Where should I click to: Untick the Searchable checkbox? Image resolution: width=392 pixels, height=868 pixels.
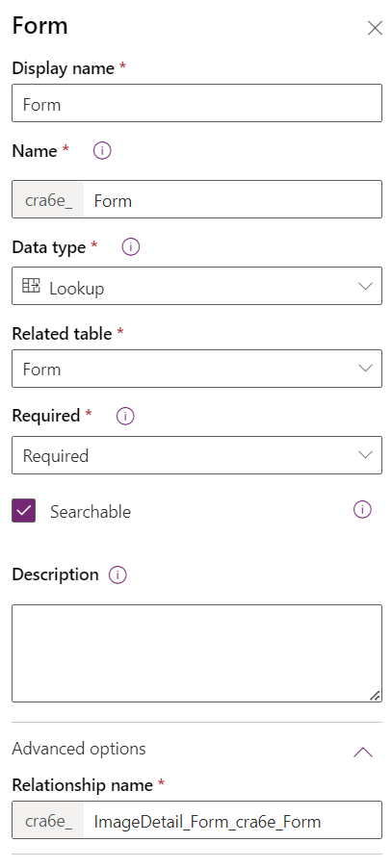click(x=24, y=510)
